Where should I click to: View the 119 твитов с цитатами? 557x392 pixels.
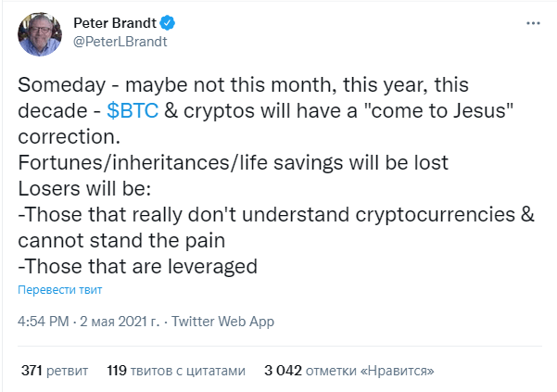[x=176, y=371]
